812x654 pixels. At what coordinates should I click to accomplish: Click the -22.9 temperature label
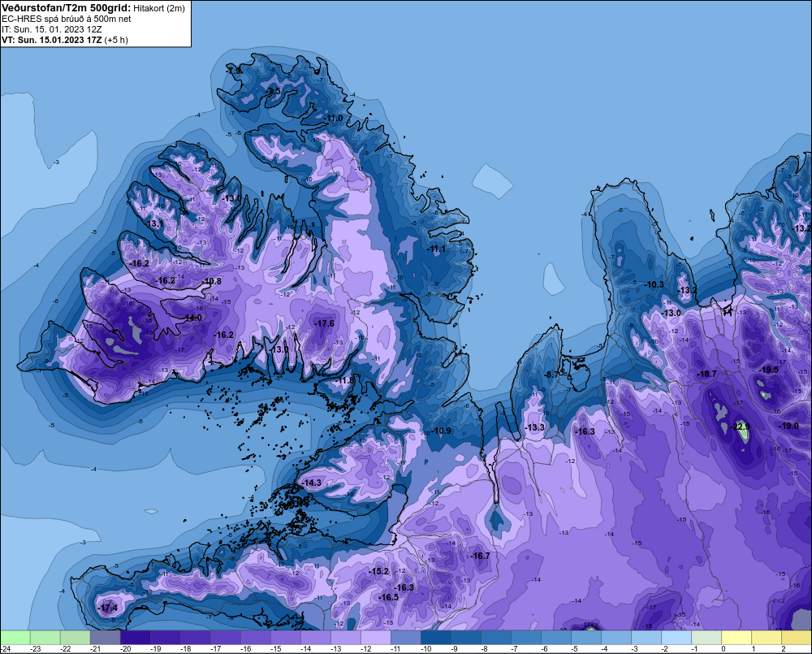tap(740, 427)
